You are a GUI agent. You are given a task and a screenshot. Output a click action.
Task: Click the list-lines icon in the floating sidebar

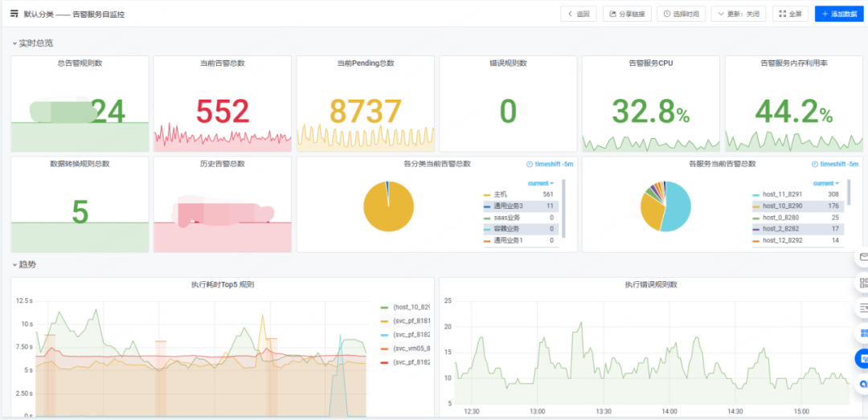pyautogui.click(x=862, y=308)
